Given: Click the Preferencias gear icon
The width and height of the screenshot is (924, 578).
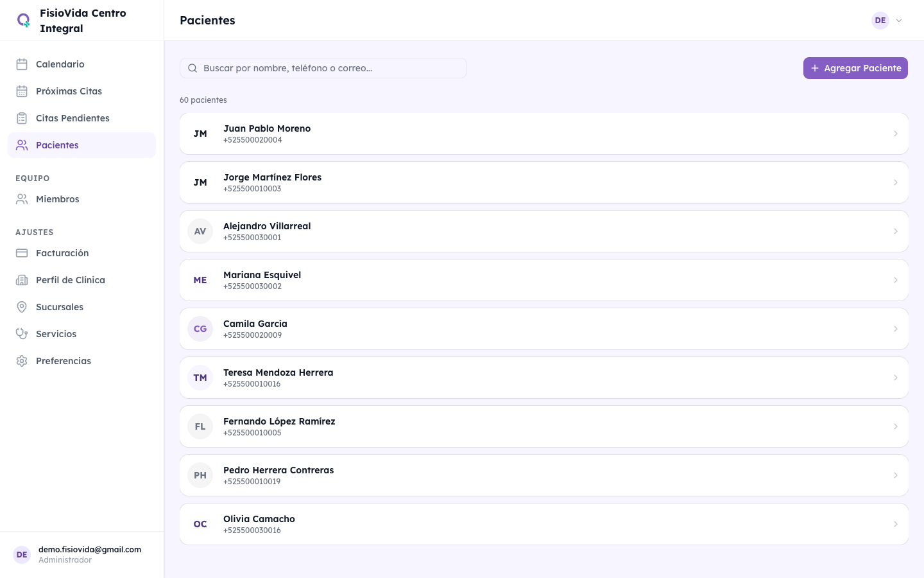Looking at the screenshot, I should (22, 361).
